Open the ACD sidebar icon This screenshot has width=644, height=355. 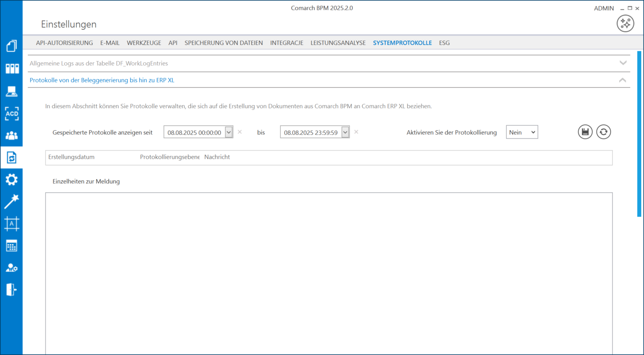[x=11, y=114]
